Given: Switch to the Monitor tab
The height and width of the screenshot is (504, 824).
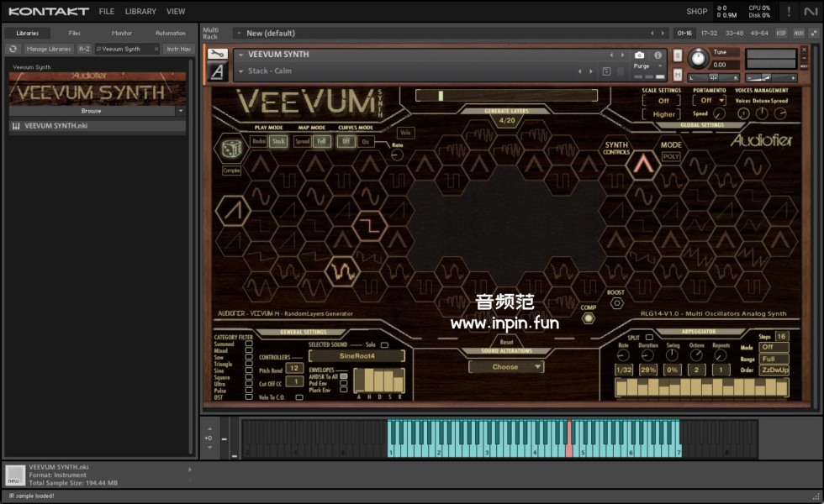Looking at the screenshot, I should 122,33.
